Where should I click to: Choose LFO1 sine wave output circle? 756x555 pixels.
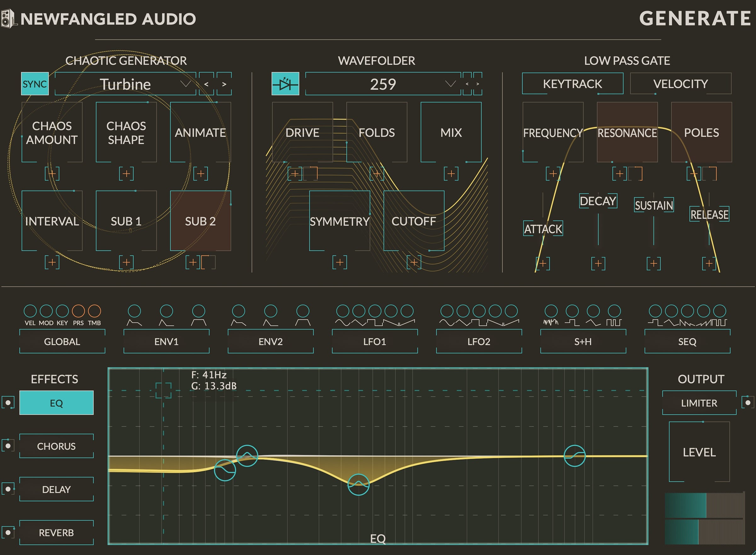pyautogui.click(x=343, y=311)
